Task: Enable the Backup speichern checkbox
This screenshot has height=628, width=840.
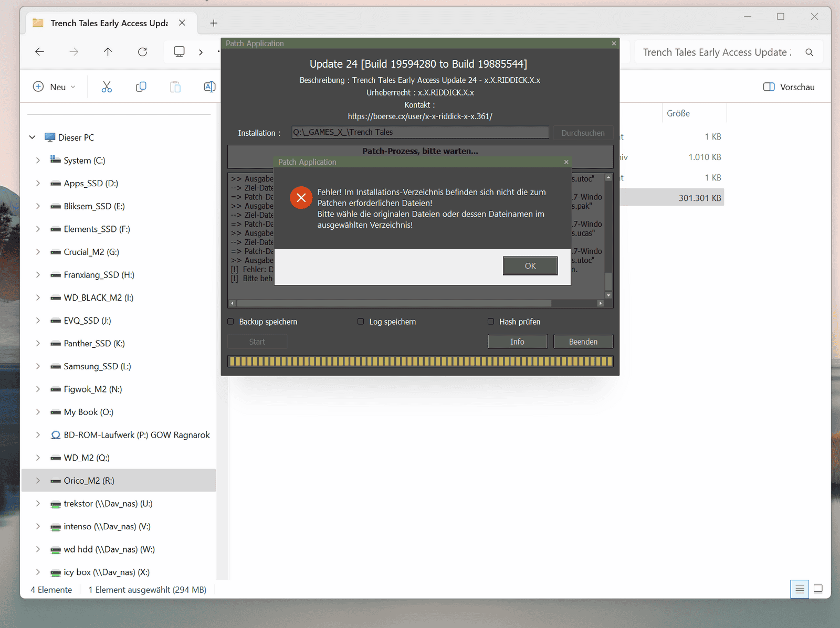Action: tap(230, 322)
